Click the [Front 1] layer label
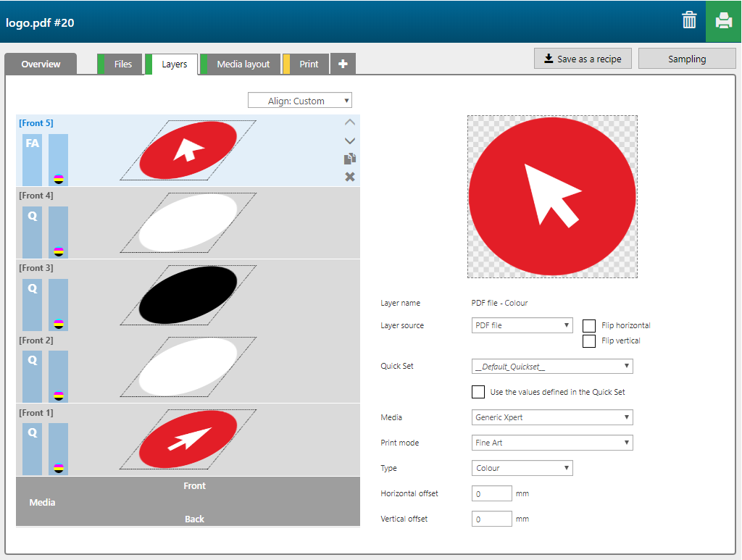 click(x=36, y=412)
